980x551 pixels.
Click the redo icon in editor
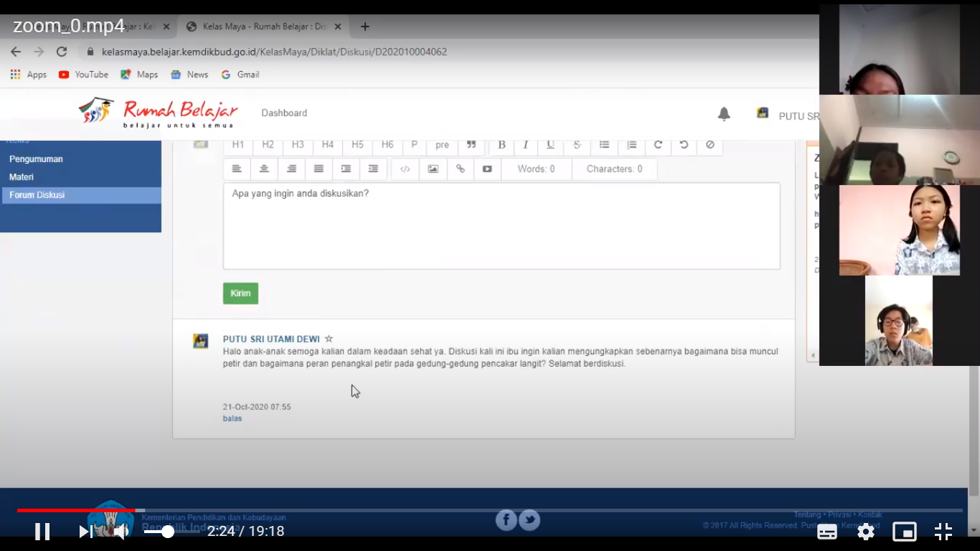point(658,145)
